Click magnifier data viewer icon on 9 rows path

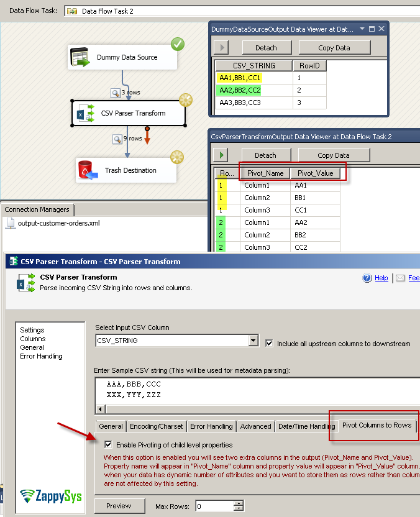pyautogui.click(x=117, y=139)
